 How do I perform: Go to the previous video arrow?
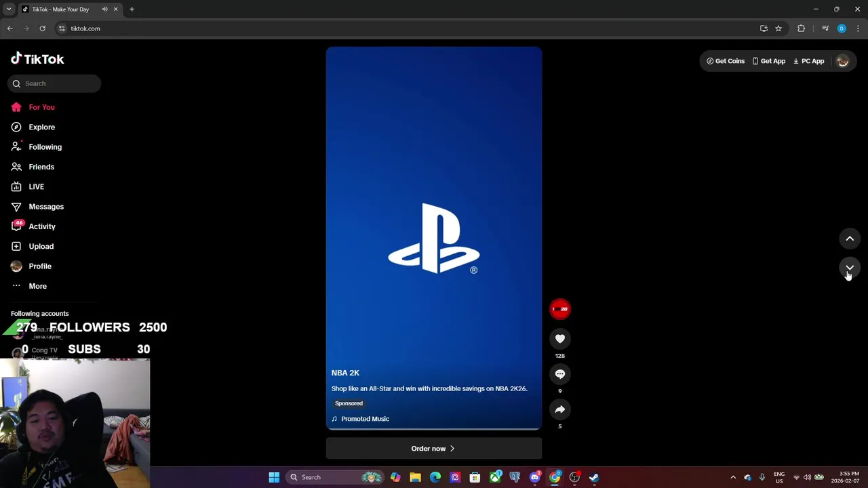point(850,239)
